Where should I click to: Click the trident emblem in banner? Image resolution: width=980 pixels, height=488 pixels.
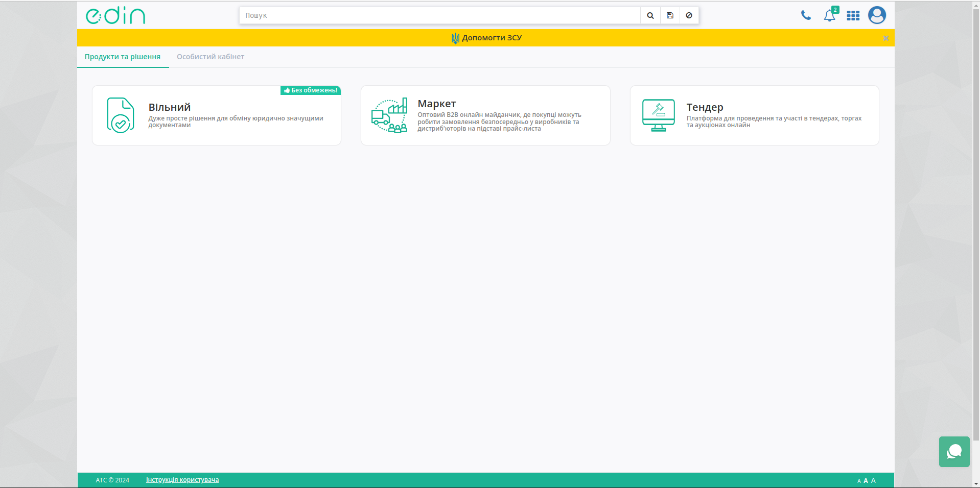455,38
